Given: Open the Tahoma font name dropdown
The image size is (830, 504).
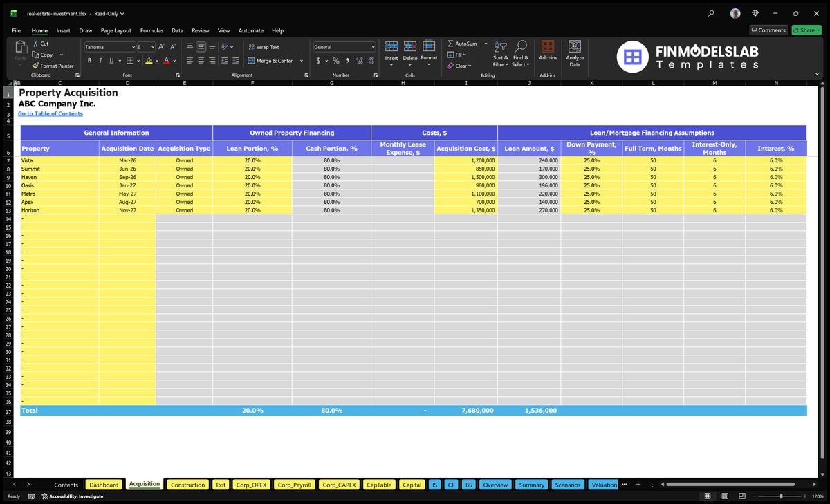Looking at the screenshot, I should tap(133, 47).
